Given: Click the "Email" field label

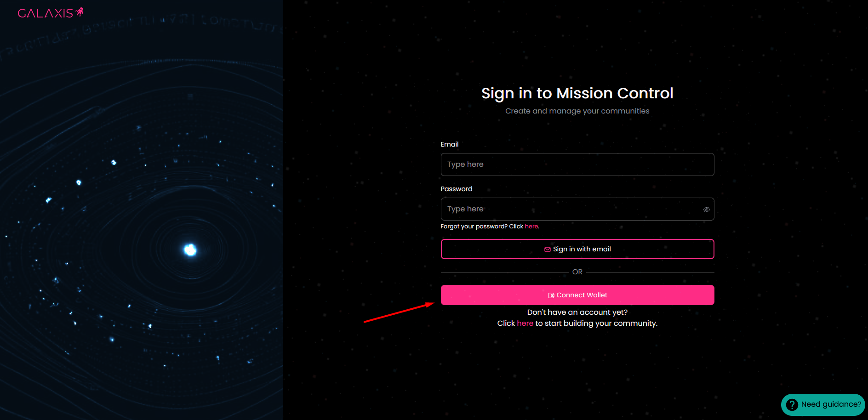Looking at the screenshot, I should coord(449,144).
